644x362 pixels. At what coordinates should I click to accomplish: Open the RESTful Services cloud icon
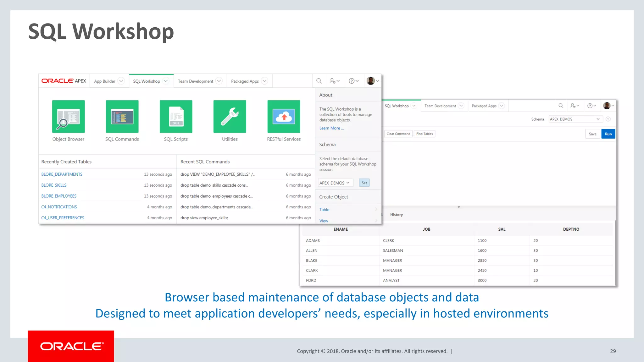click(284, 116)
